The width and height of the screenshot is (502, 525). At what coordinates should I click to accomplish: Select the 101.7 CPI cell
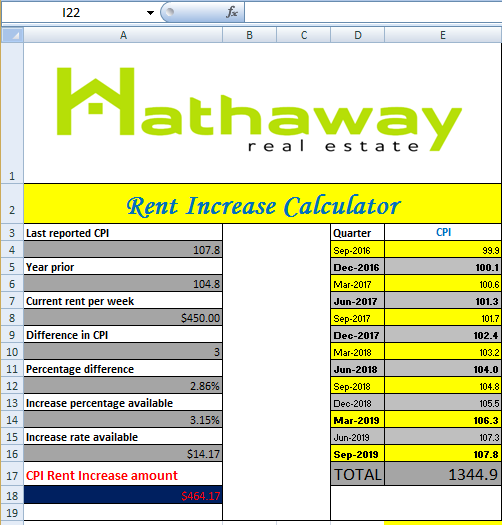443,318
